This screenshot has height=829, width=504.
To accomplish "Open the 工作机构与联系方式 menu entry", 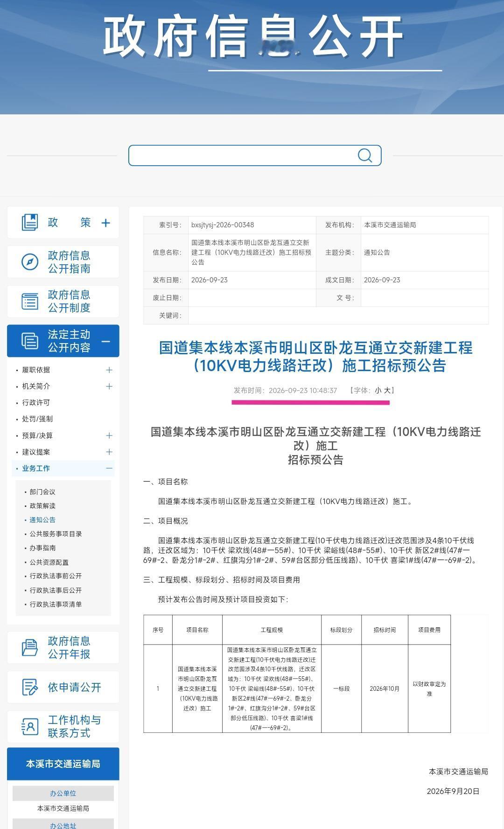I will click(63, 727).
